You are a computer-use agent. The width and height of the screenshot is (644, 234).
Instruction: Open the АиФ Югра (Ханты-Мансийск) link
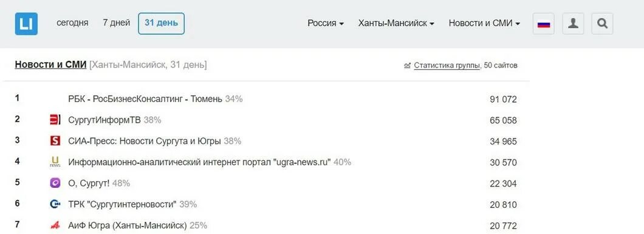pyautogui.click(x=128, y=225)
